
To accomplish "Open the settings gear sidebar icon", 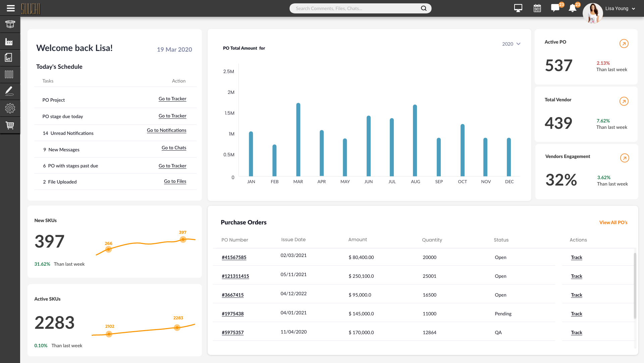I will 10,108.
